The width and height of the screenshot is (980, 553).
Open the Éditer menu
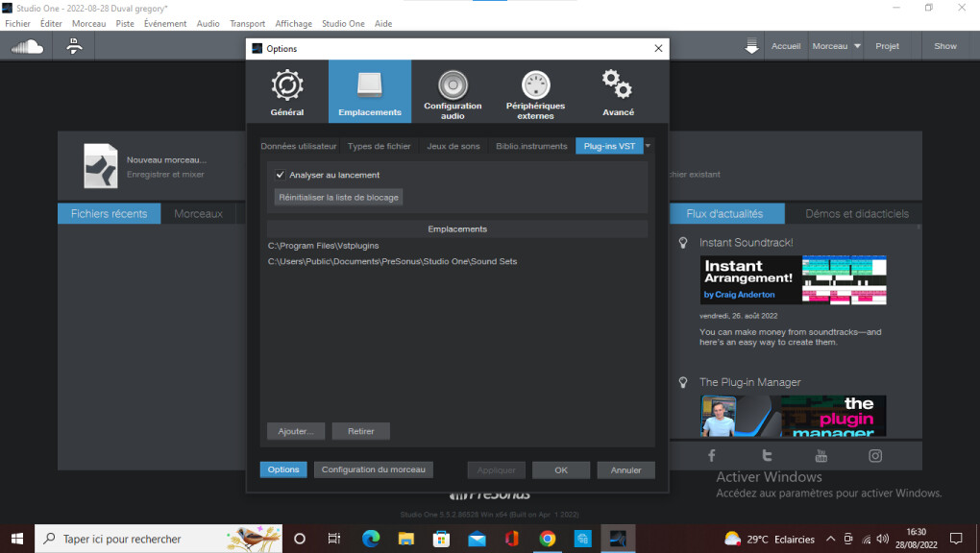[51, 24]
